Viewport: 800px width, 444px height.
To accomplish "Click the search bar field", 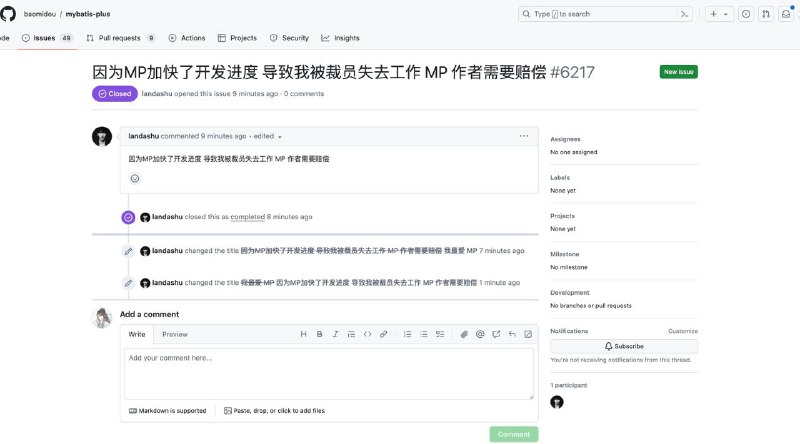I will tap(606, 14).
